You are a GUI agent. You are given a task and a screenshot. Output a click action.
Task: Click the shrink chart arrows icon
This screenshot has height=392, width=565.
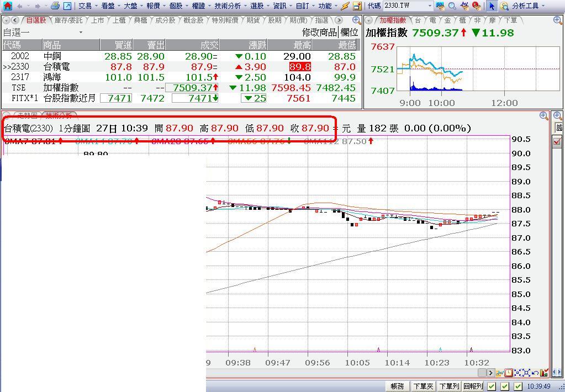click(518, 373)
